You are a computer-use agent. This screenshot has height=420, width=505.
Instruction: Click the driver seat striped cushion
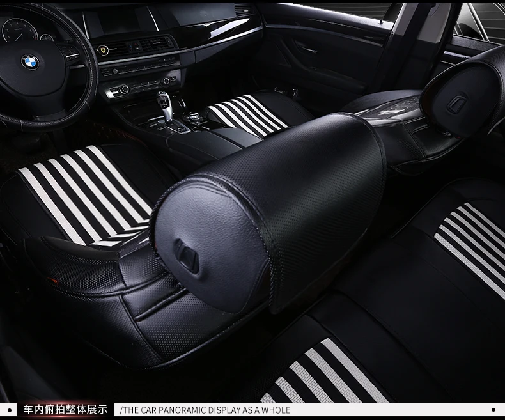coord(87,194)
